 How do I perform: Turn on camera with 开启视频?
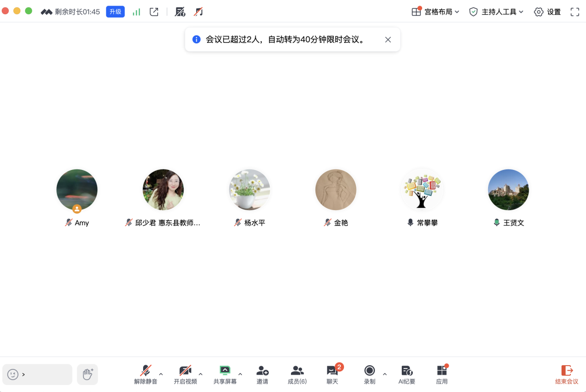point(185,374)
